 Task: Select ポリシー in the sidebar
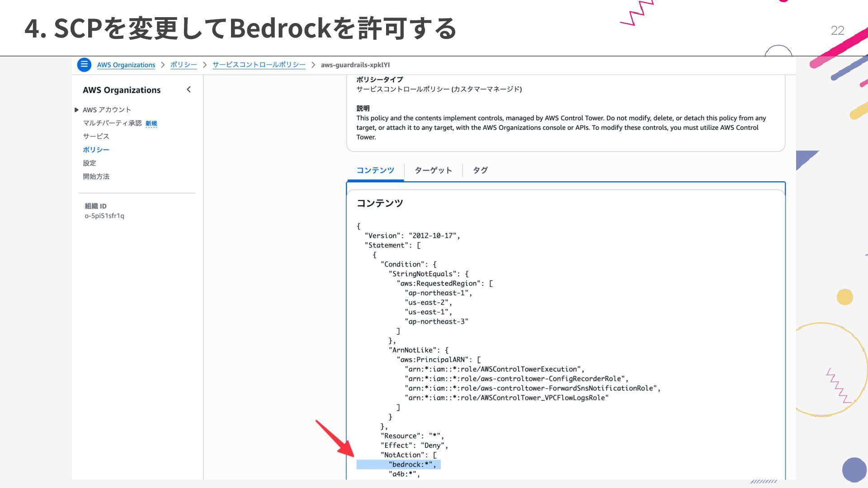point(96,150)
